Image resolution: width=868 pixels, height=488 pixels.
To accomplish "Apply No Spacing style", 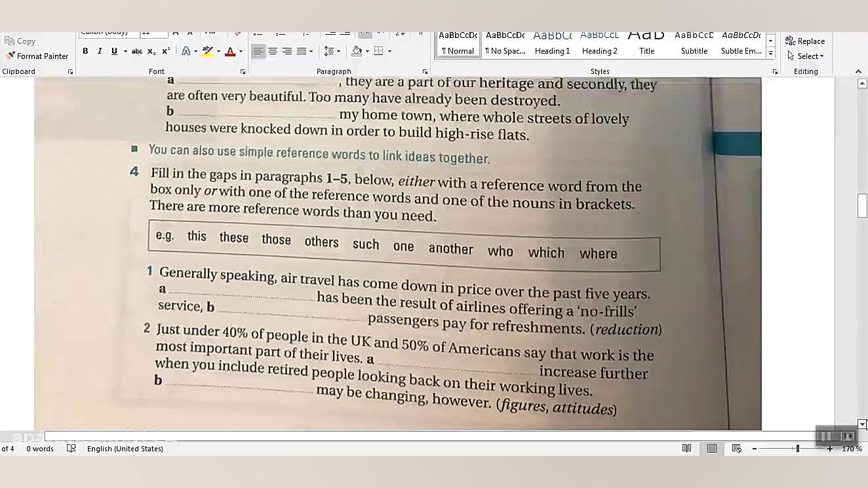I will 505,44.
